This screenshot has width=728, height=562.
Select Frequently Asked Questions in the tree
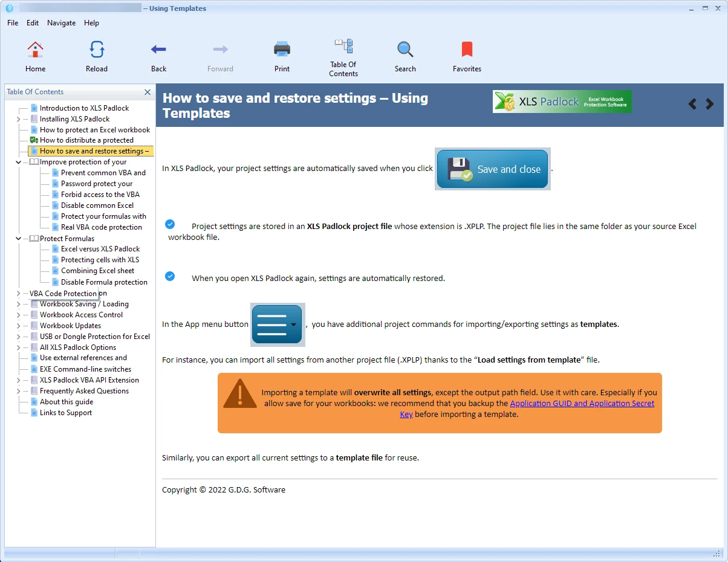[x=84, y=391]
